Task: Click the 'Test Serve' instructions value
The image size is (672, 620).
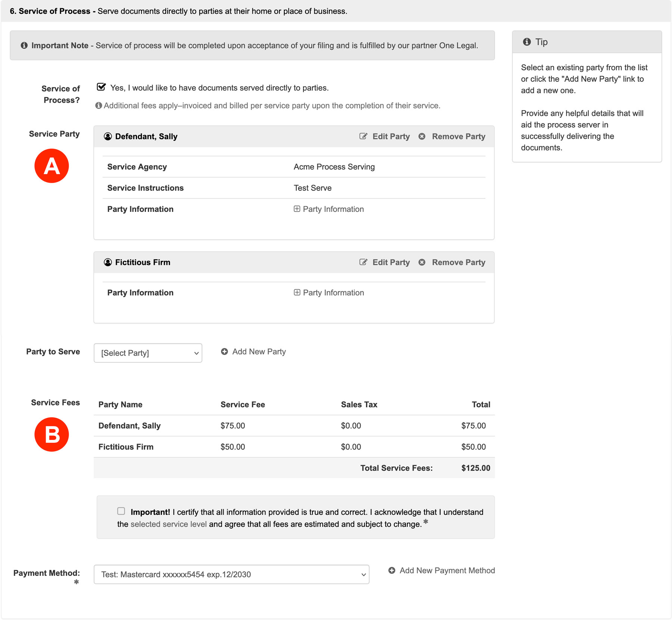Action: [x=312, y=188]
